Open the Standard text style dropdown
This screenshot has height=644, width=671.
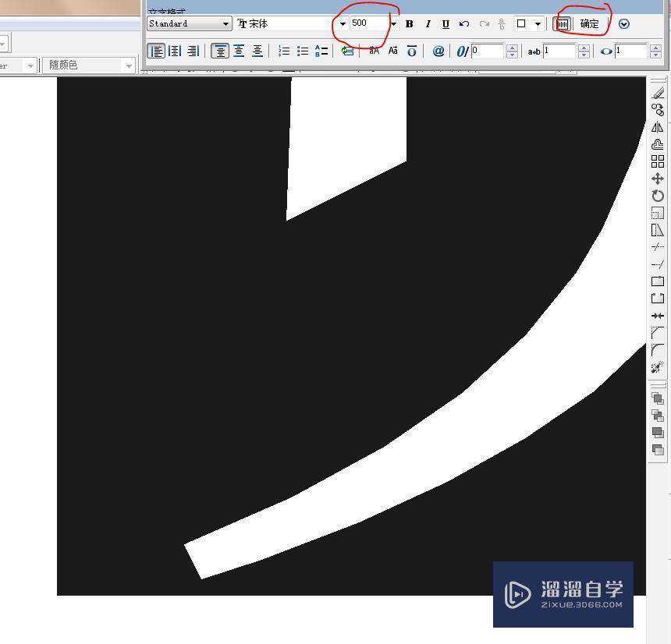click(x=226, y=23)
